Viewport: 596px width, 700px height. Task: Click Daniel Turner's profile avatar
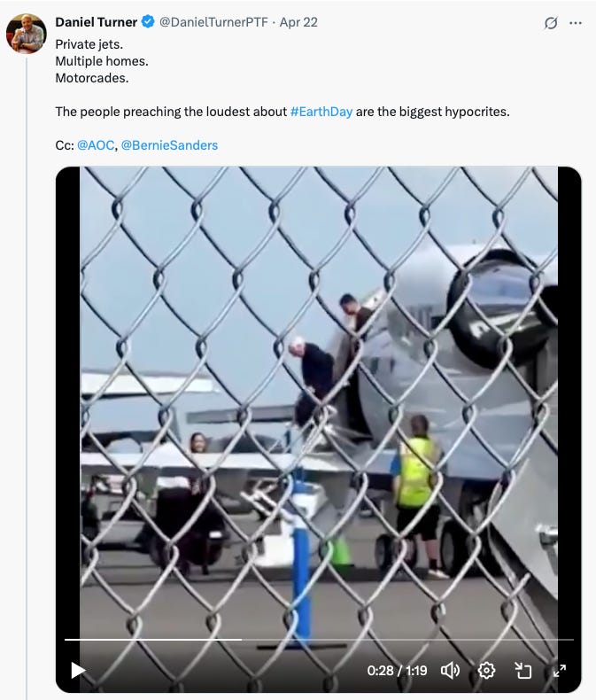point(27,34)
